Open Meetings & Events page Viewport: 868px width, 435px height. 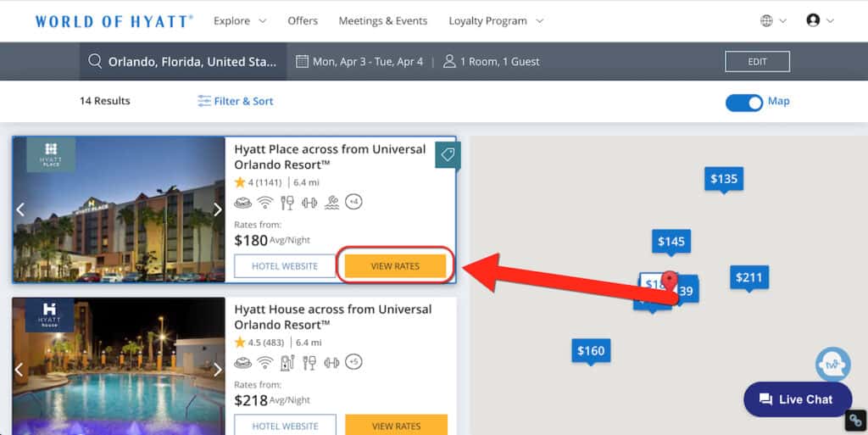[383, 20]
